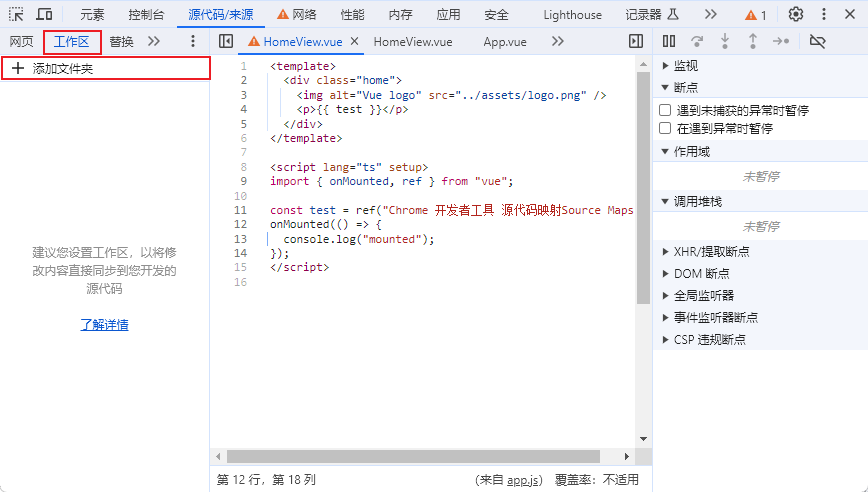
Task: Open the App.vue editor tab
Action: click(x=505, y=42)
